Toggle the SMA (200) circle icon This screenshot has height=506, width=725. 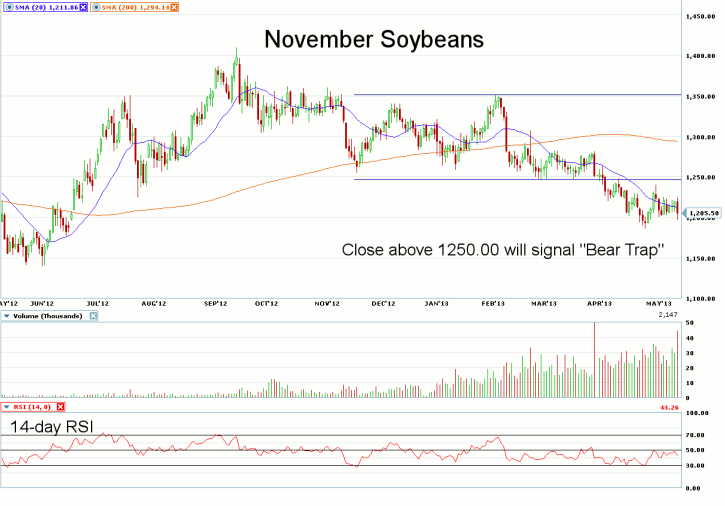[97, 7]
